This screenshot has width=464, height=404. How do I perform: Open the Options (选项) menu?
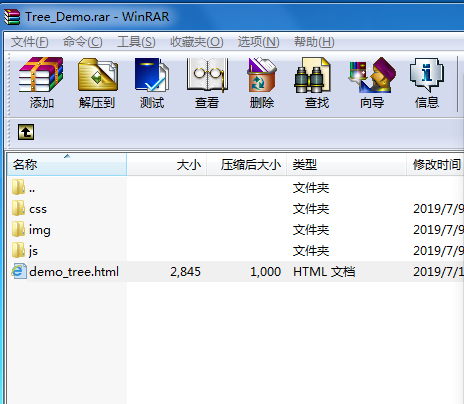tap(258, 42)
